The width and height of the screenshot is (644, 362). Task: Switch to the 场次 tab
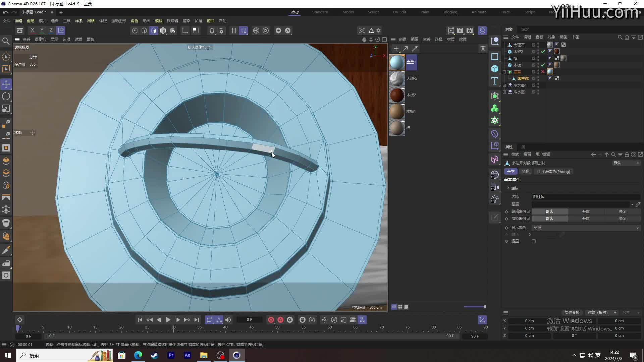pyautogui.click(x=525, y=29)
